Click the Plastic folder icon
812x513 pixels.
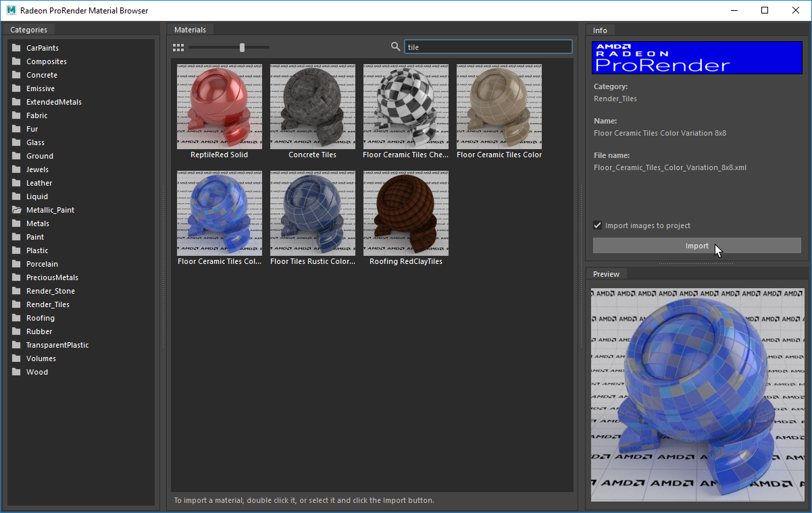coord(16,250)
